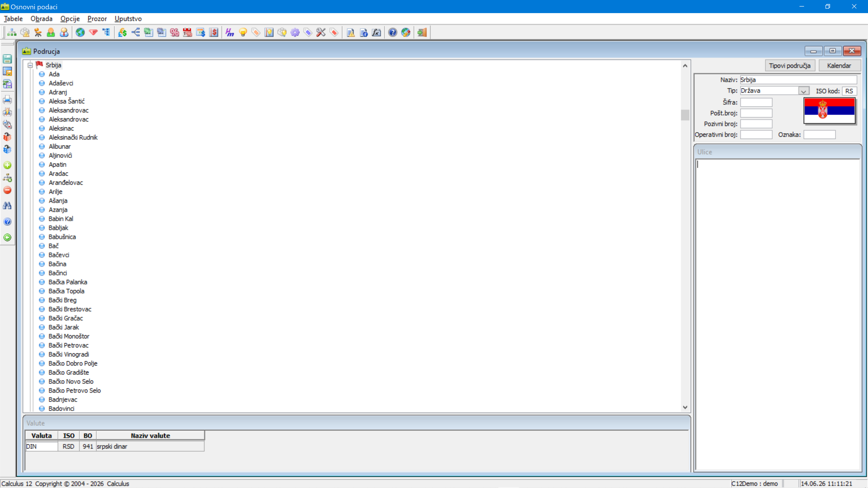
Task: Click the DIN cell in the Valute table
Action: (41, 446)
